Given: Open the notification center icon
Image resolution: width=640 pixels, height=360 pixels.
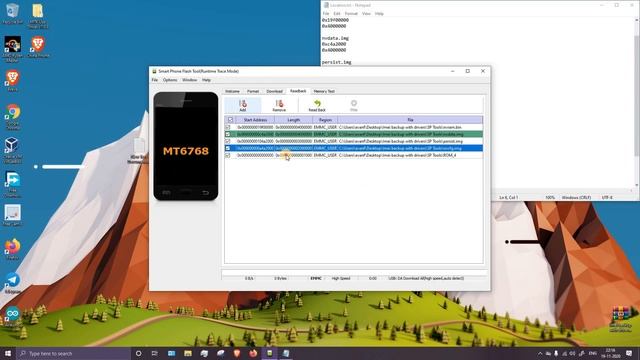Looking at the screenshot, I should pos(629,353).
